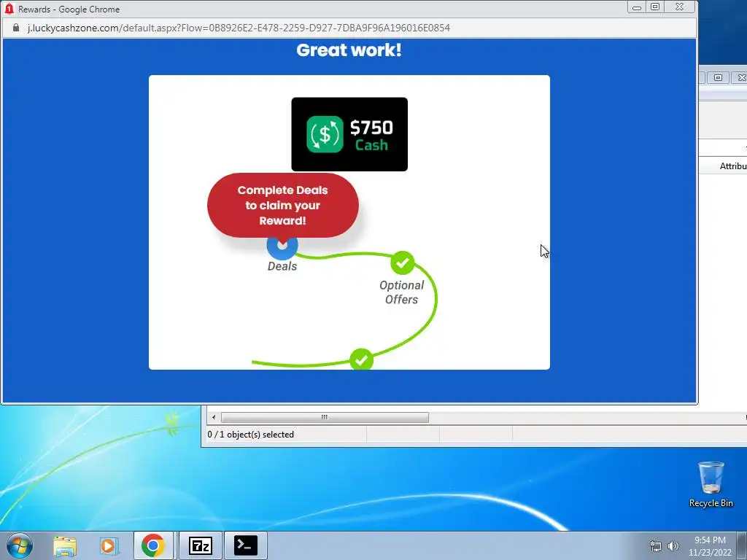Viewport: 747px width, 560px height.
Task: Click the 0 / 1 object(s) selected status
Action: [251, 435]
